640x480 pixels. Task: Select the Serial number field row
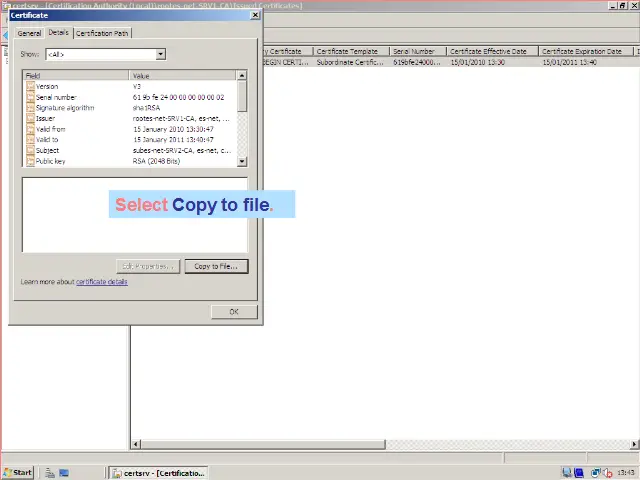tap(56, 97)
